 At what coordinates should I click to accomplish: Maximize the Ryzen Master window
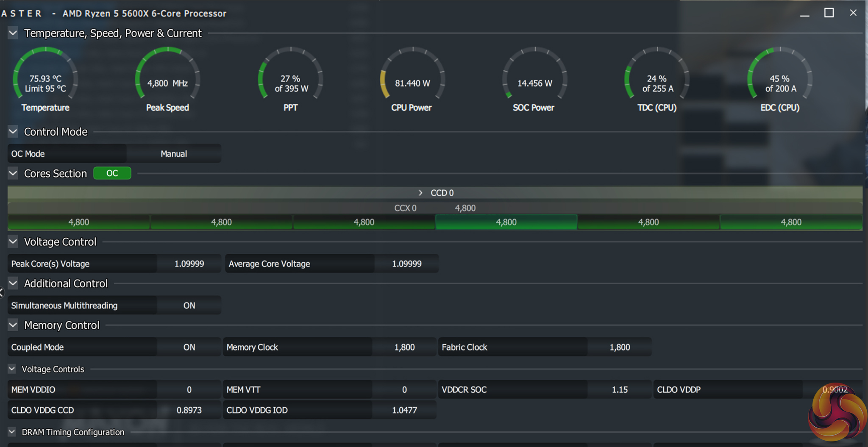829,13
